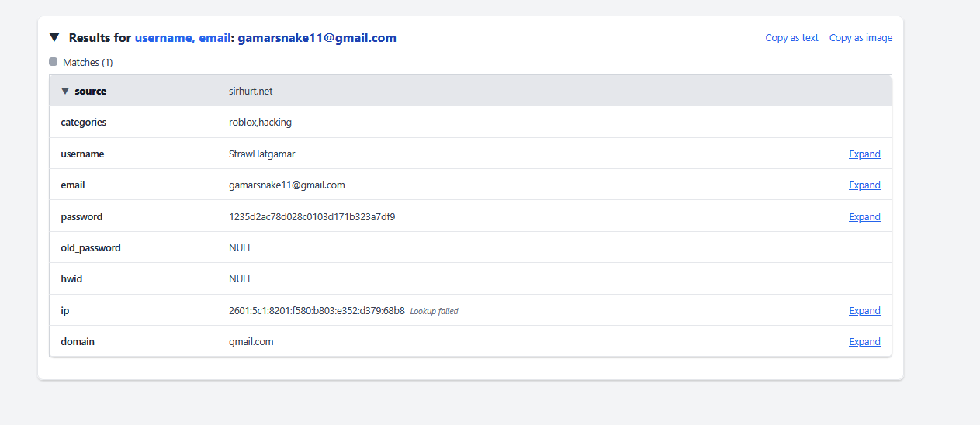The height and width of the screenshot is (425, 980).
Task: Click the 'Lookup failed' note
Action: (434, 312)
